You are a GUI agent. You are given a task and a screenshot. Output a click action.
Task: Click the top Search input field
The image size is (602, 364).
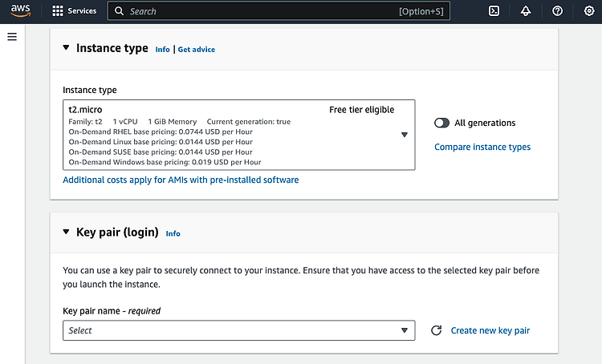(x=279, y=11)
